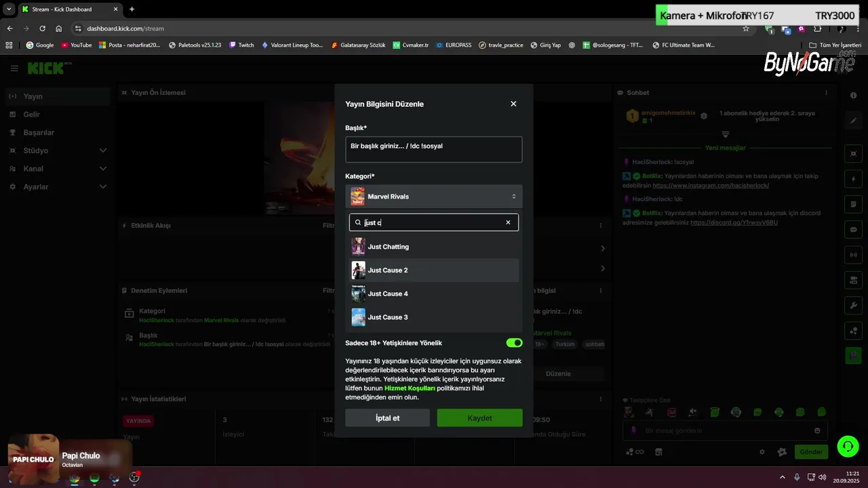Open chat settings gear icon
Viewport: 868px width, 488px height.
(762, 451)
